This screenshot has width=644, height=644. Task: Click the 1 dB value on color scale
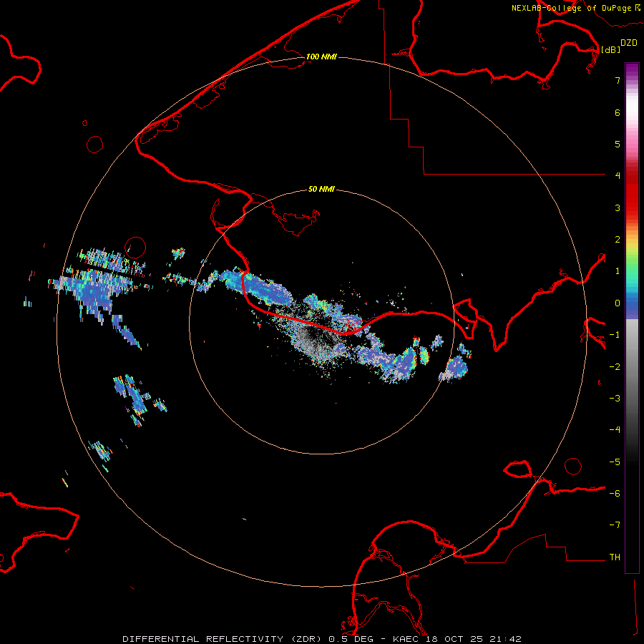(618, 271)
